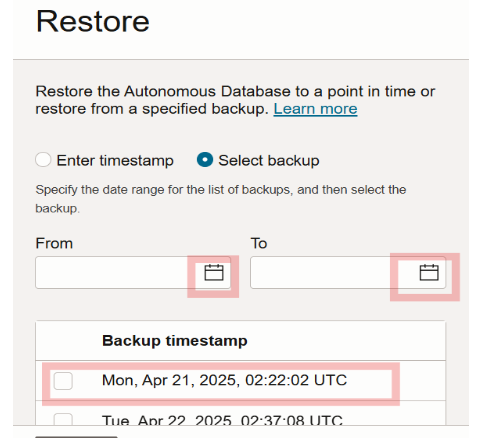Click the empty header cell above checkboxes
The width and height of the screenshot is (492, 440).
(63, 341)
